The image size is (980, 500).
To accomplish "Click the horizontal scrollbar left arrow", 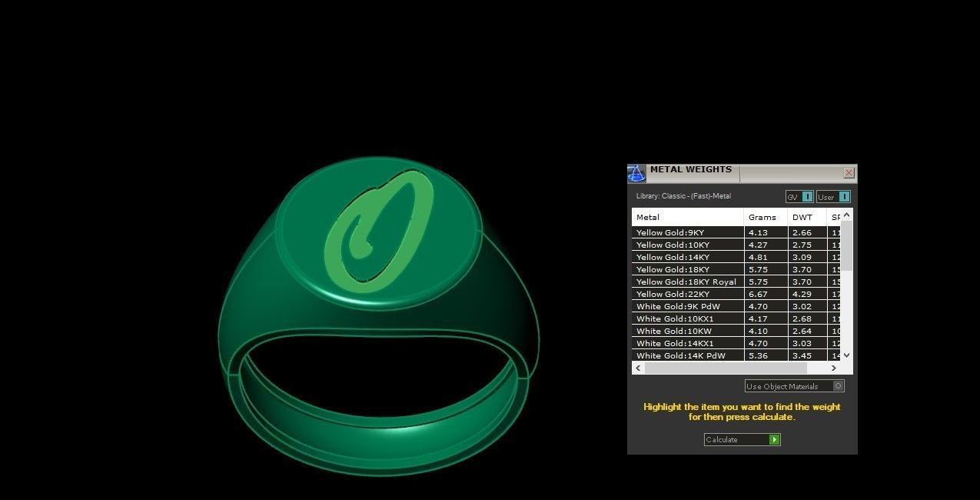I will pyautogui.click(x=638, y=368).
